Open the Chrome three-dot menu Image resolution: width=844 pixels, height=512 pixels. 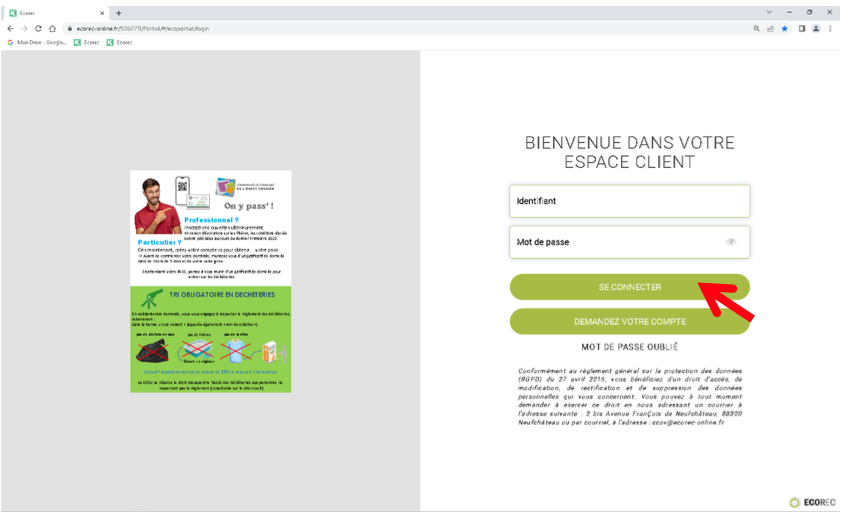[831, 29]
